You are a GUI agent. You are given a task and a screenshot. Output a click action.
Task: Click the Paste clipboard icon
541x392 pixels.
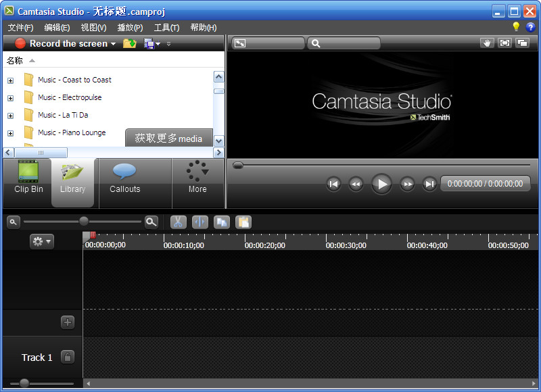tap(243, 222)
